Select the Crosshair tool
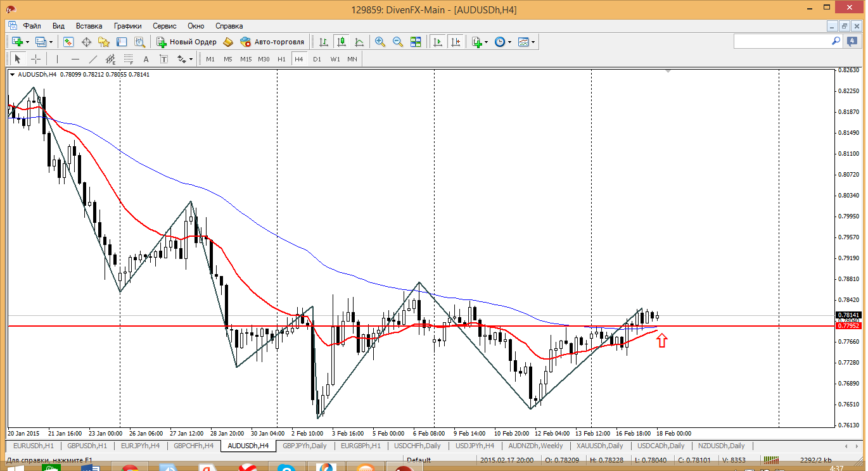This screenshot has height=471, width=868. click(x=36, y=59)
